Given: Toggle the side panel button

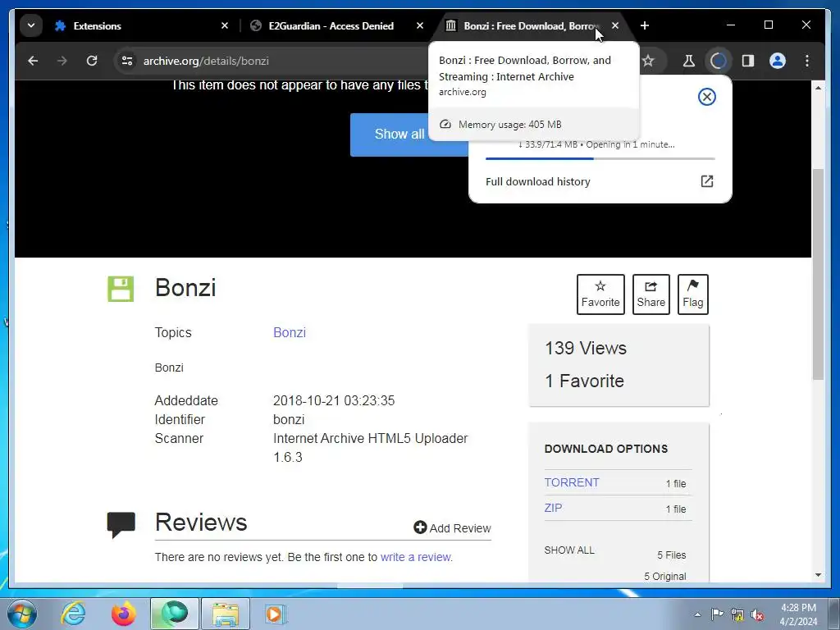Looking at the screenshot, I should click(748, 61).
